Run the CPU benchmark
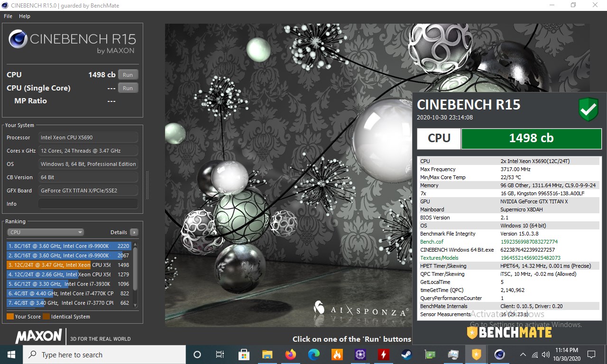 [x=128, y=74]
